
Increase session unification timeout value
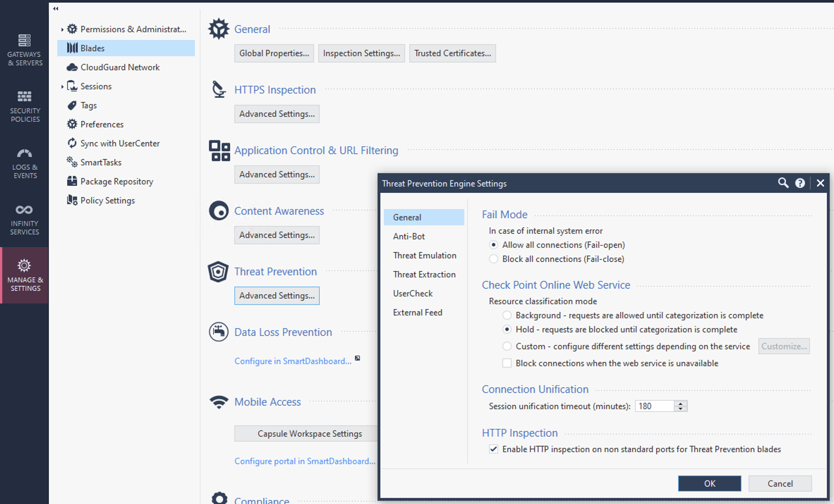[681, 403]
